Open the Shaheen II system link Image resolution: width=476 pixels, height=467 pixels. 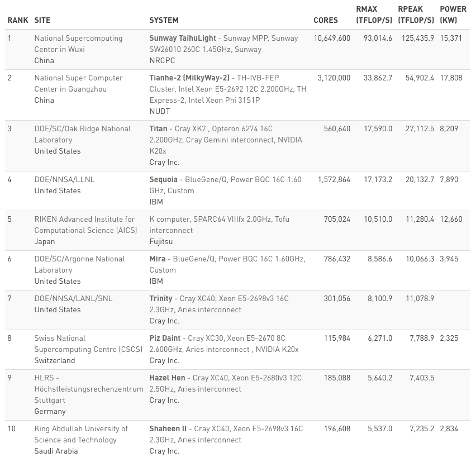pos(168,429)
